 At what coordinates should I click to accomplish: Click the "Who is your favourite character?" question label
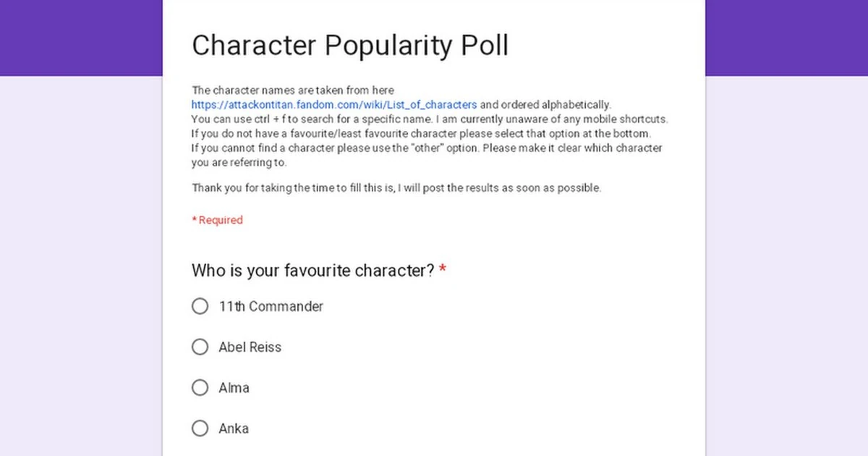(x=311, y=270)
